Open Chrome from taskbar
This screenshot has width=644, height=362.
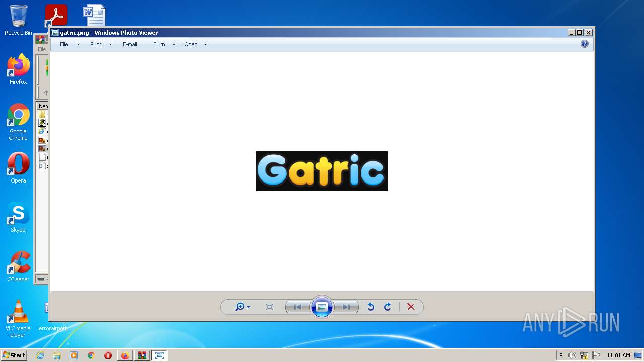[91, 355]
